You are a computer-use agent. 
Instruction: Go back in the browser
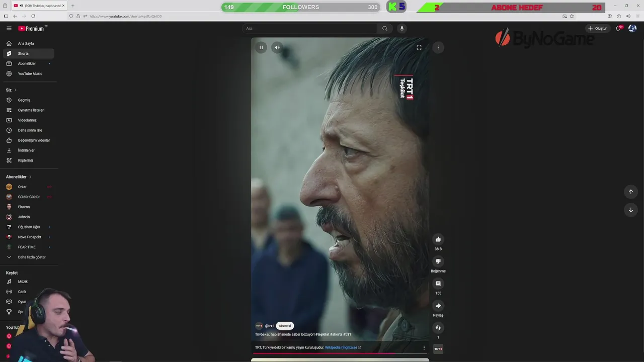pyautogui.click(x=15, y=16)
